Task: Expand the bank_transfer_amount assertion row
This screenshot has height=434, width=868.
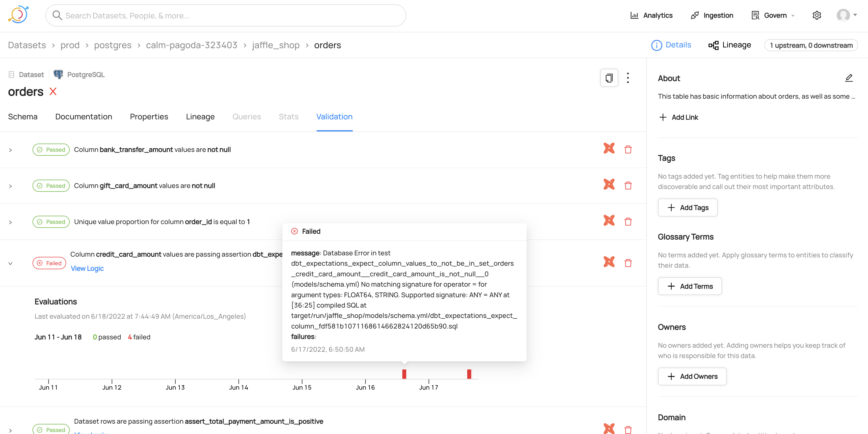Action: [x=10, y=150]
